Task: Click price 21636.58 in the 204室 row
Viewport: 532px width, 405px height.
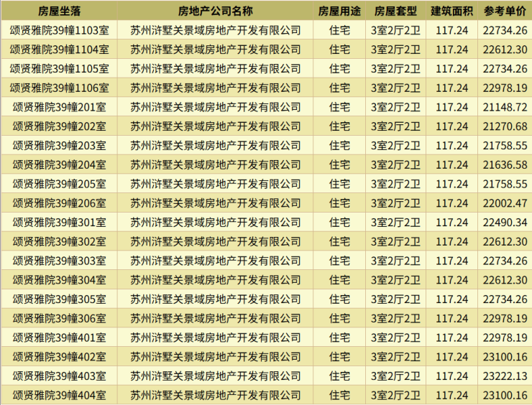Action: coord(505,165)
